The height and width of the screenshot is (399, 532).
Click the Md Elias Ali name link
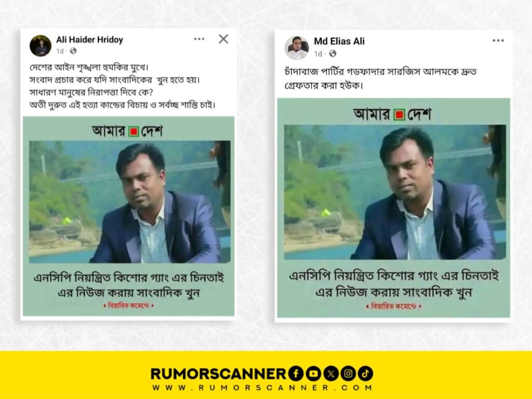click(x=339, y=42)
